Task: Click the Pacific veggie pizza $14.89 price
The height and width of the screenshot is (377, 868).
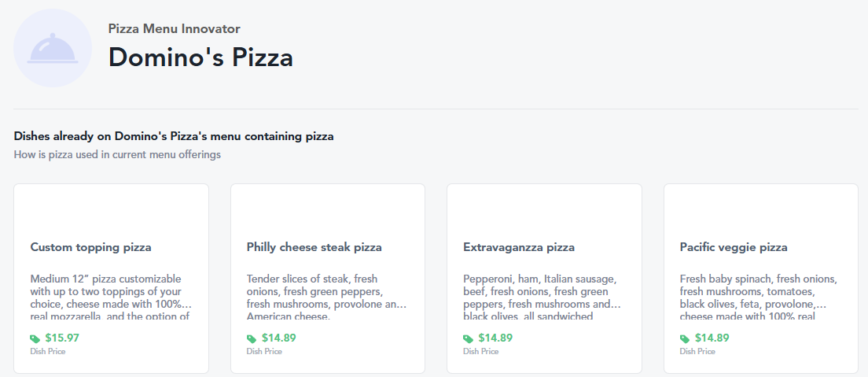Action: [712, 338]
